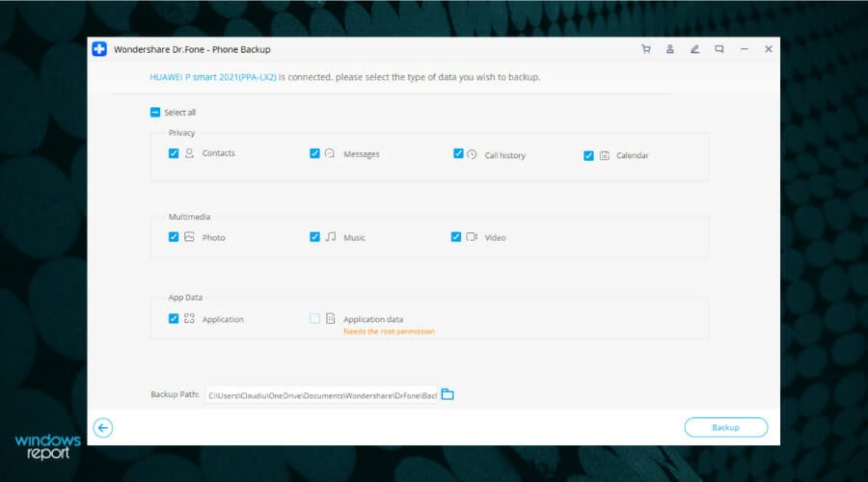Uncheck the Calendar checkbox
Image resolution: width=868 pixels, height=482 pixels.
pyautogui.click(x=588, y=156)
